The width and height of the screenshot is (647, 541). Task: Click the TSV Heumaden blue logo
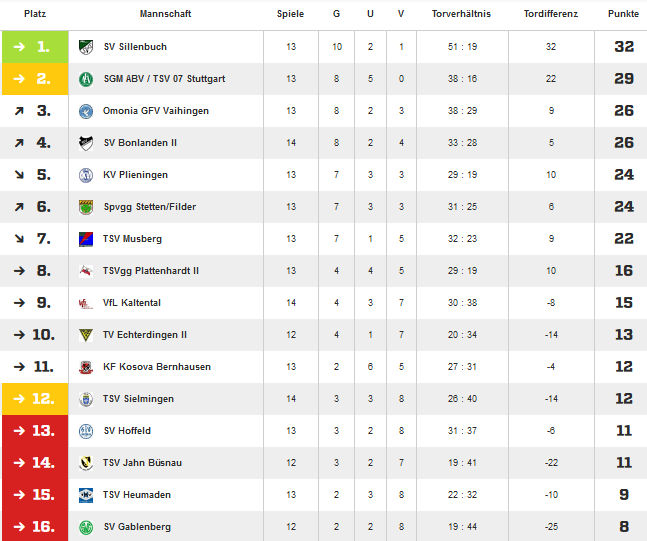[x=86, y=495]
